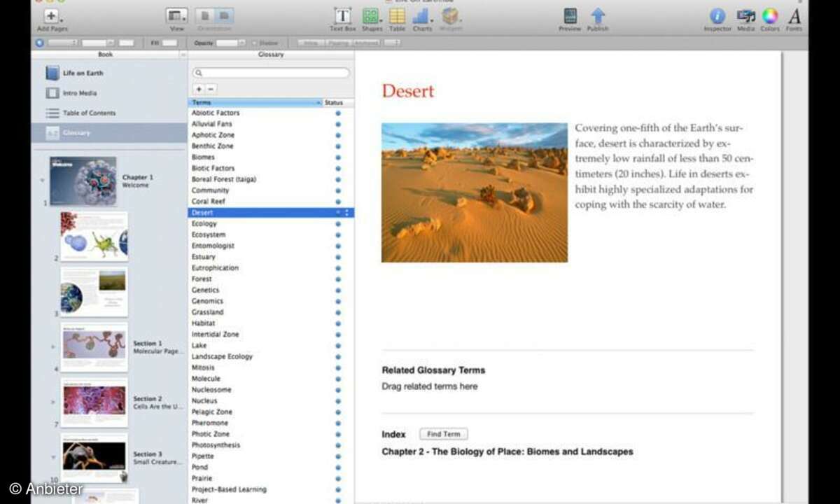Select the Nucleosome glossary term

[211, 389]
